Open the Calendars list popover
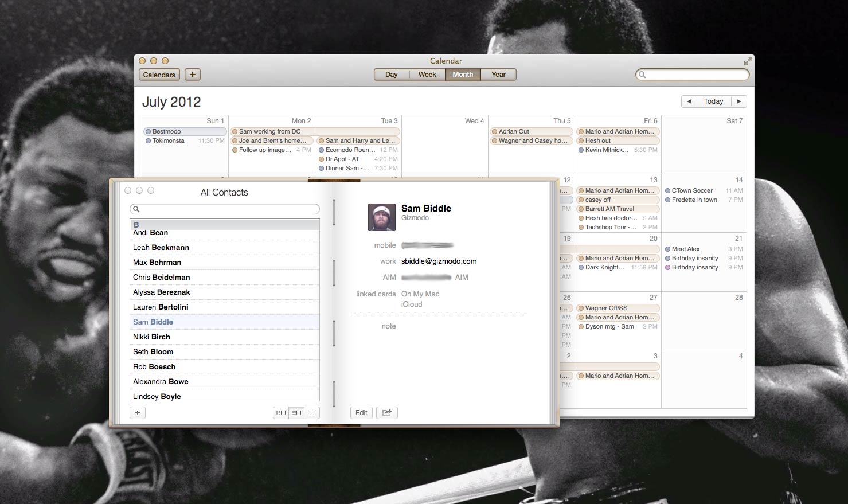Image resolution: width=848 pixels, height=504 pixels. 159,75
